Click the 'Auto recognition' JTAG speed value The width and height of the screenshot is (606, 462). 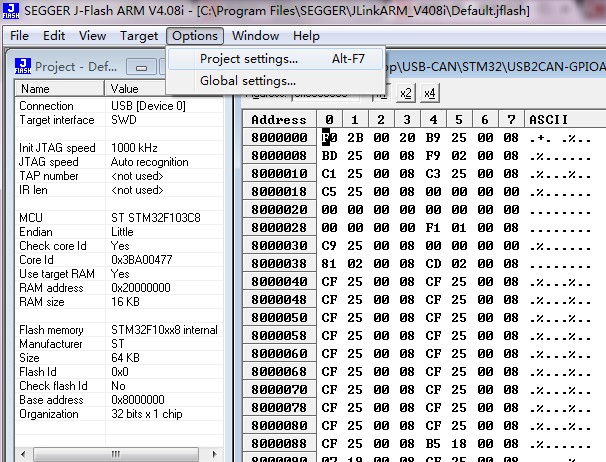point(150,162)
